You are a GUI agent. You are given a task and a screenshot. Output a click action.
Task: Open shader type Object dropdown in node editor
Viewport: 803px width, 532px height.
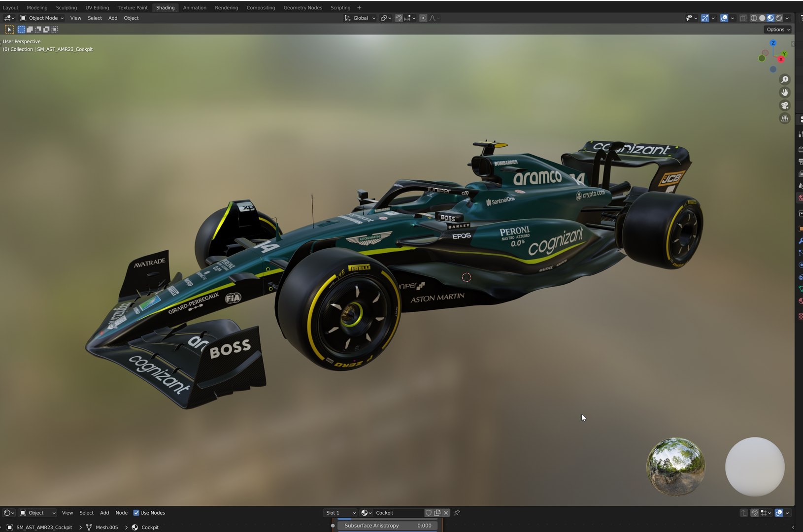pyautogui.click(x=37, y=513)
